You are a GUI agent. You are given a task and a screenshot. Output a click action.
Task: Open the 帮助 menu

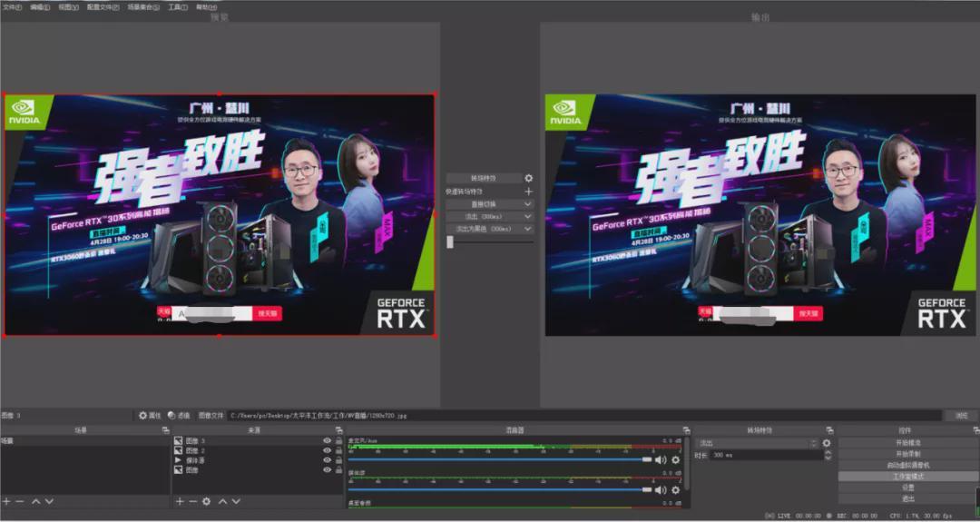click(206, 7)
